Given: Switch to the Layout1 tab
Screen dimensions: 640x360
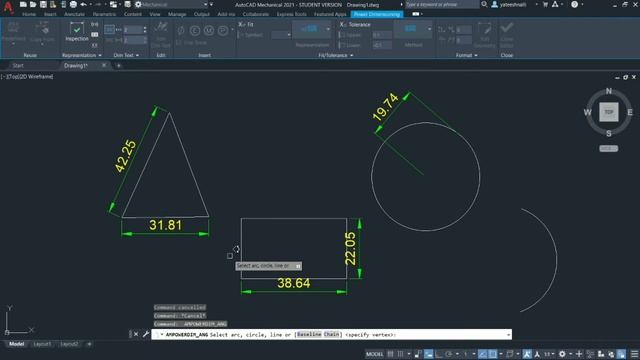Looking at the screenshot, I should pyautogui.click(x=42, y=344).
